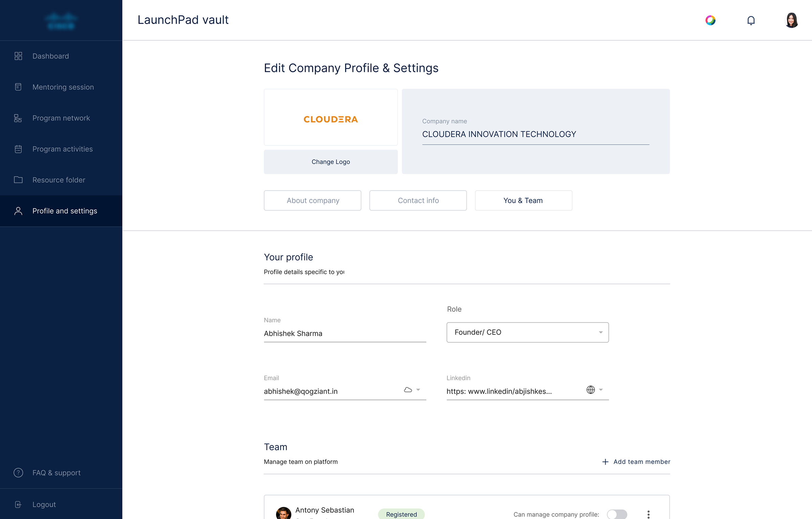Screen dimensions: 812x519
Task: Switch to the About company tab
Action: 313,200
